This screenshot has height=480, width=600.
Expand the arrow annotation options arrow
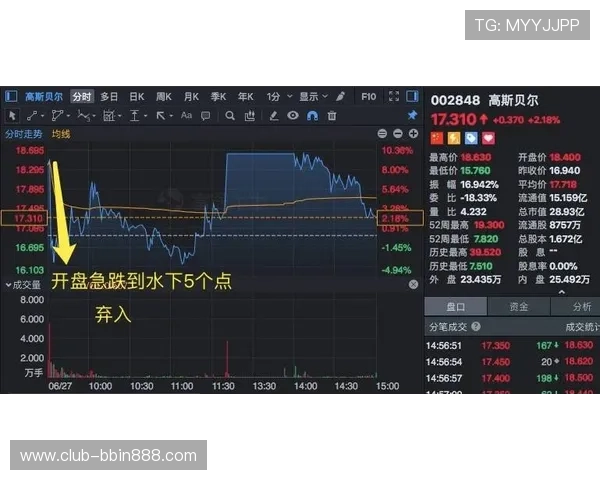click(171, 116)
